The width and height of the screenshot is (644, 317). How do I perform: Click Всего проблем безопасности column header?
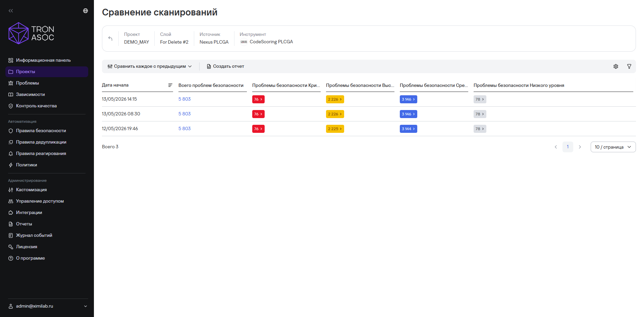(x=211, y=86)
